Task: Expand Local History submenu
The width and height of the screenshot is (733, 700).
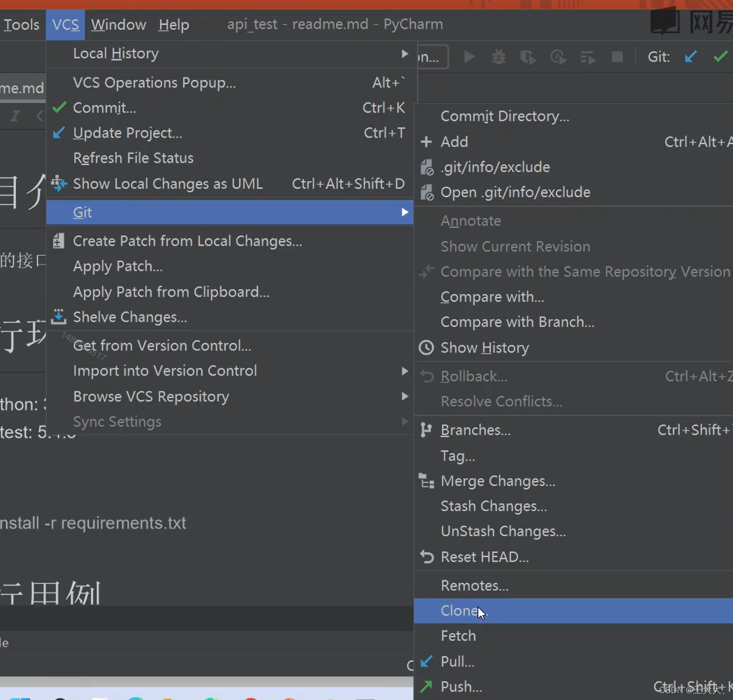Action: [230, 53]
